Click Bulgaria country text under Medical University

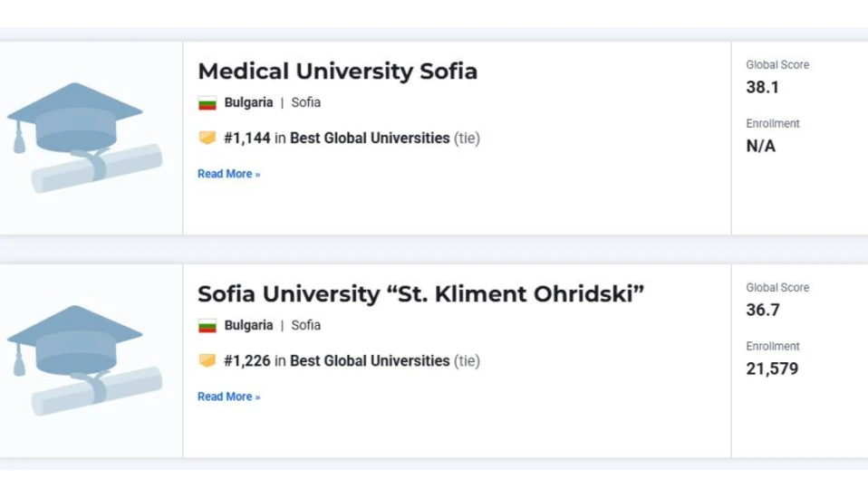pos(248,103)
